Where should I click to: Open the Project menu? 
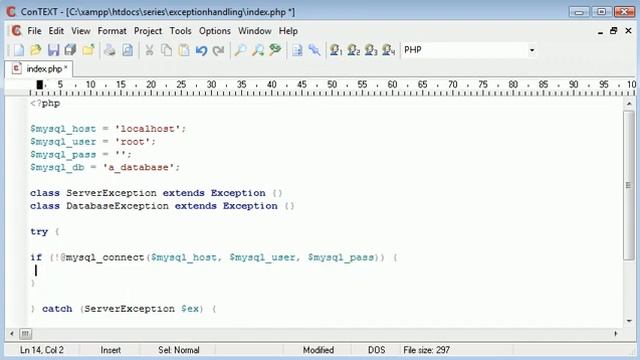point(148,31)
